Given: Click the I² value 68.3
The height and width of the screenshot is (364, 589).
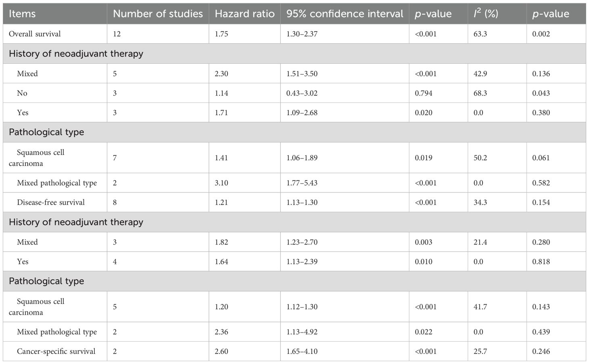Looking at the screenshot, I should 480,93.
